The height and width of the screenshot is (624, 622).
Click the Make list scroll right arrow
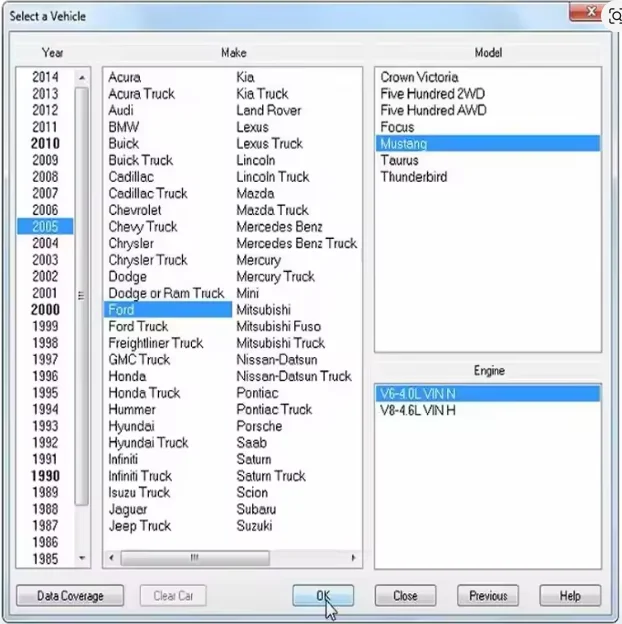click(353, 558)
